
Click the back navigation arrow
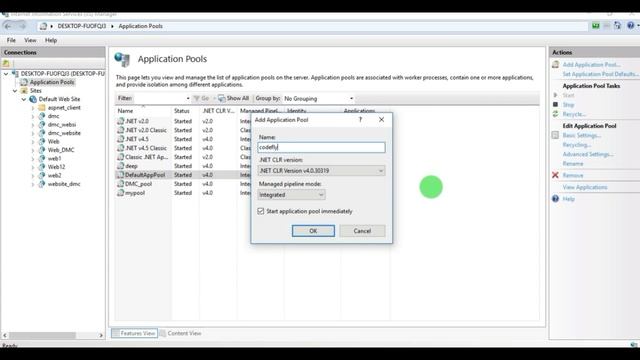(8, 26)
